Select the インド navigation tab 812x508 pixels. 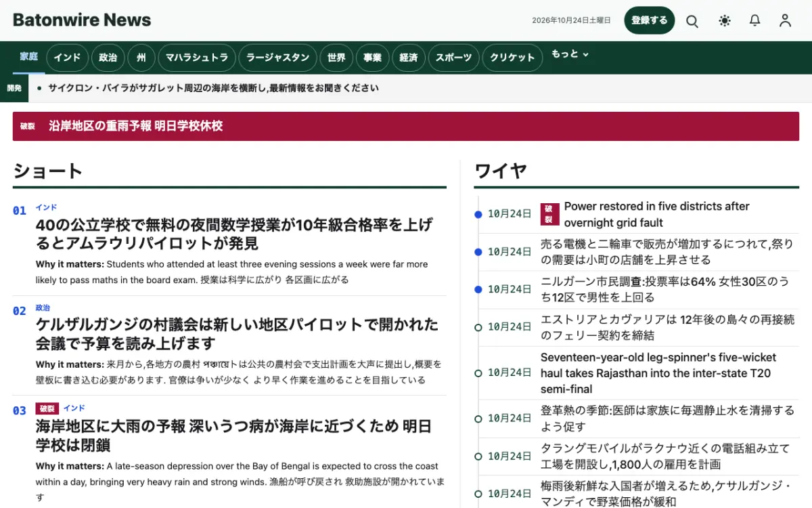67,58
